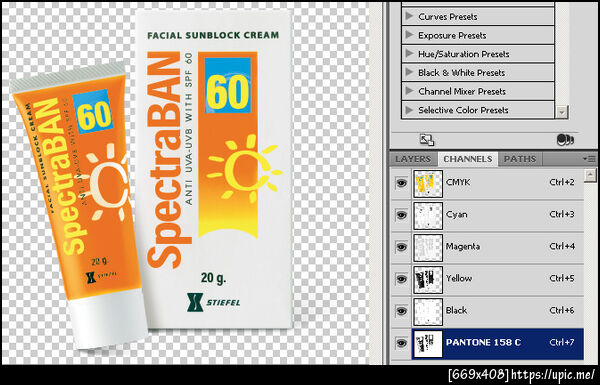Hide the Yellow channel

click(401, 279)
